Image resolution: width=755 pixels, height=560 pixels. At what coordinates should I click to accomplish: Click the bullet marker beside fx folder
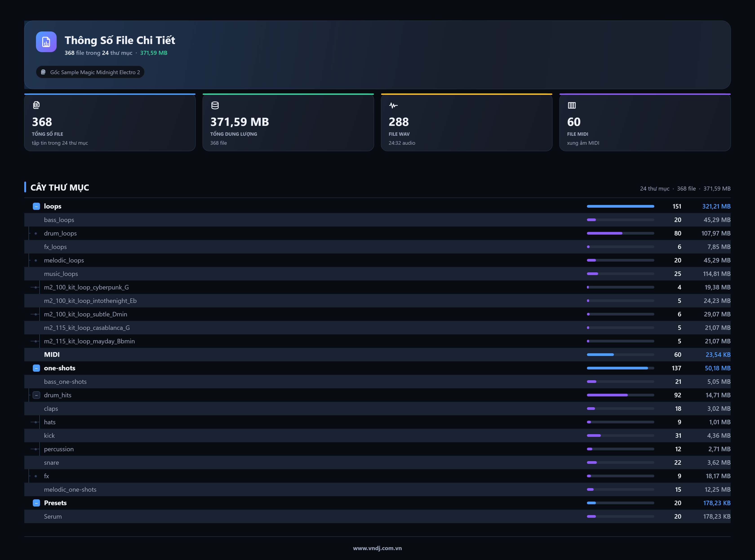pos(36,476)
